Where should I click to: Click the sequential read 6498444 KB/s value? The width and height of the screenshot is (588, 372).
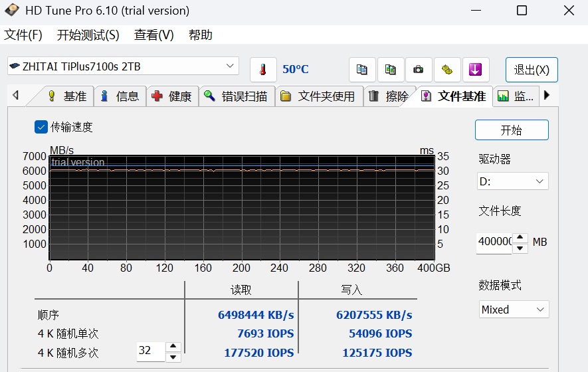256,315
